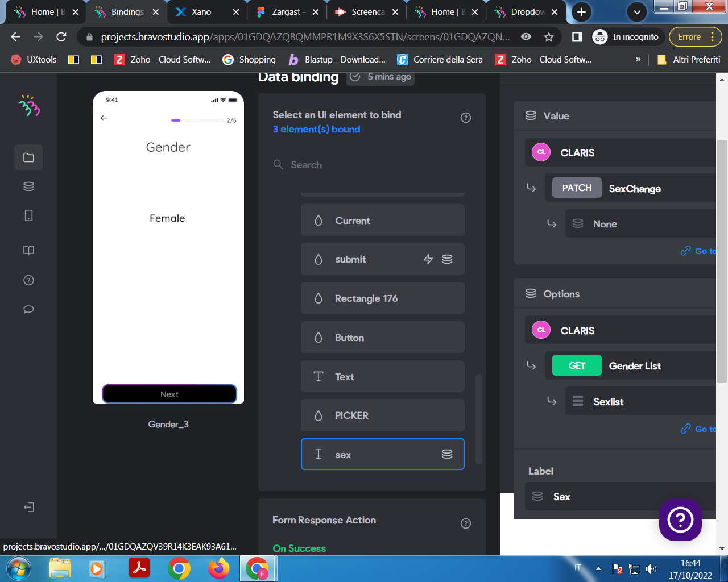This screenshot has width=728, height=582.
Task: Open the browser tab search chevron
Action: pos(637,12)
